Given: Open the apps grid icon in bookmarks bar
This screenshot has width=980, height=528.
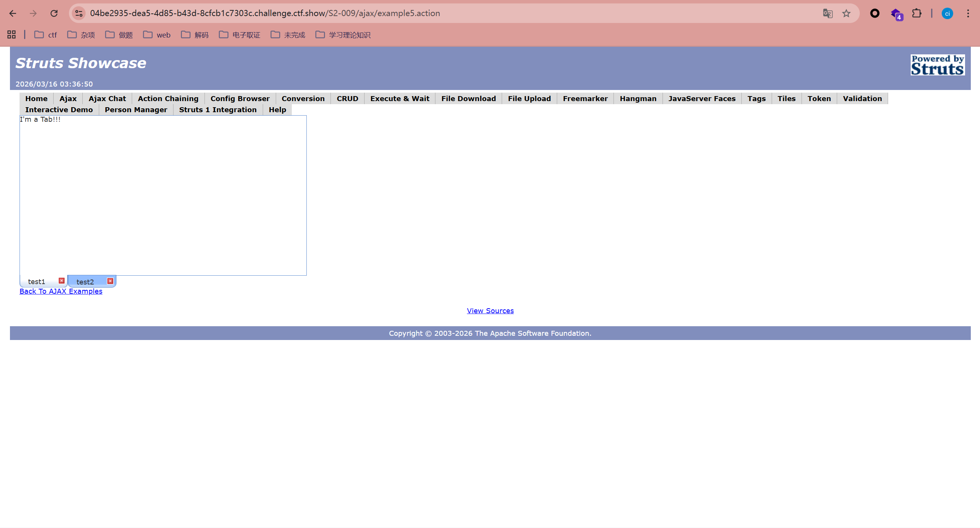Looking at the screenshot, I should pyautogui.click(x=11, y=35).
